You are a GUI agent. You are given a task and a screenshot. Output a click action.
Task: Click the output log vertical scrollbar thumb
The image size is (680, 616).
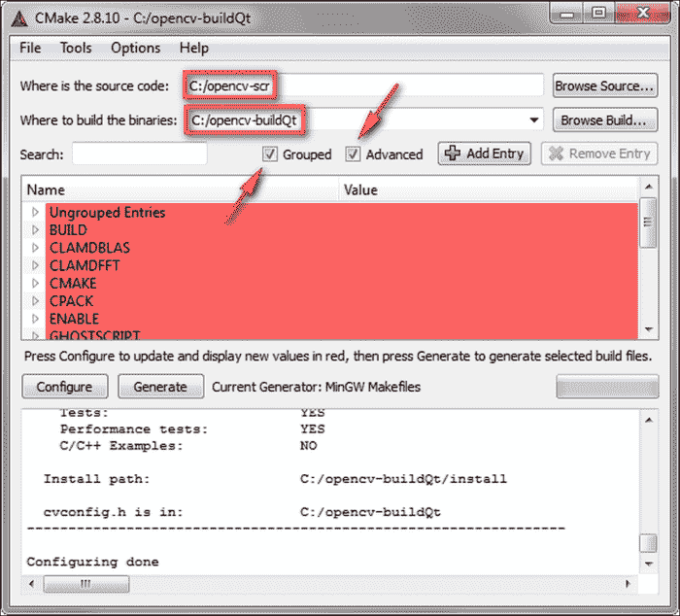pos(648,543)
